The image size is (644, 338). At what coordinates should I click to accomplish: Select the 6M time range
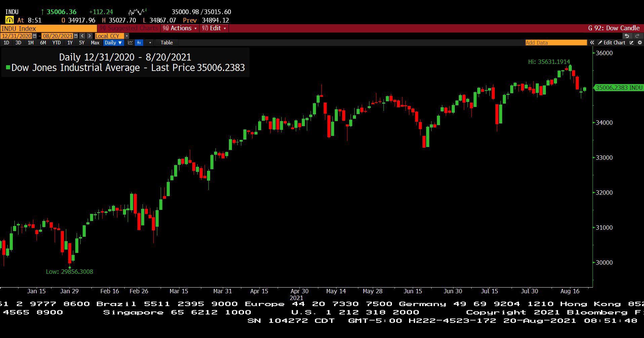pyautogui.click(x=43, y=43)
